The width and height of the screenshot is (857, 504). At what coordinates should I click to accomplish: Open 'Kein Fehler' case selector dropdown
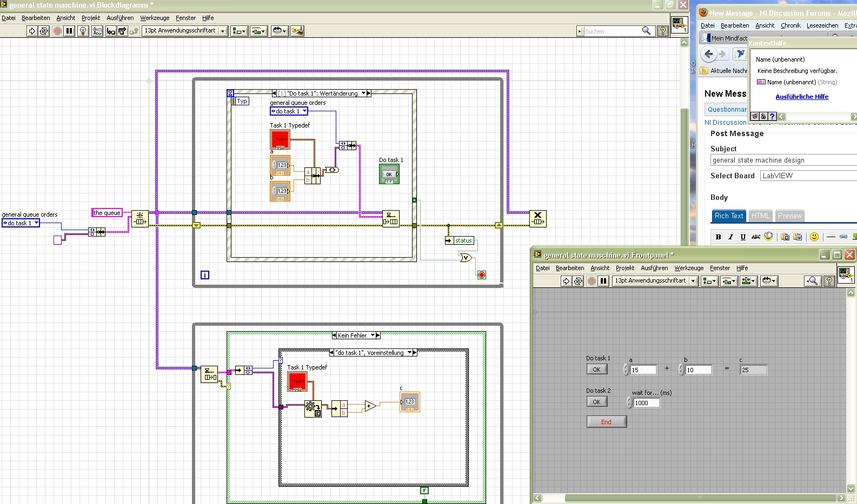point(373,335)
